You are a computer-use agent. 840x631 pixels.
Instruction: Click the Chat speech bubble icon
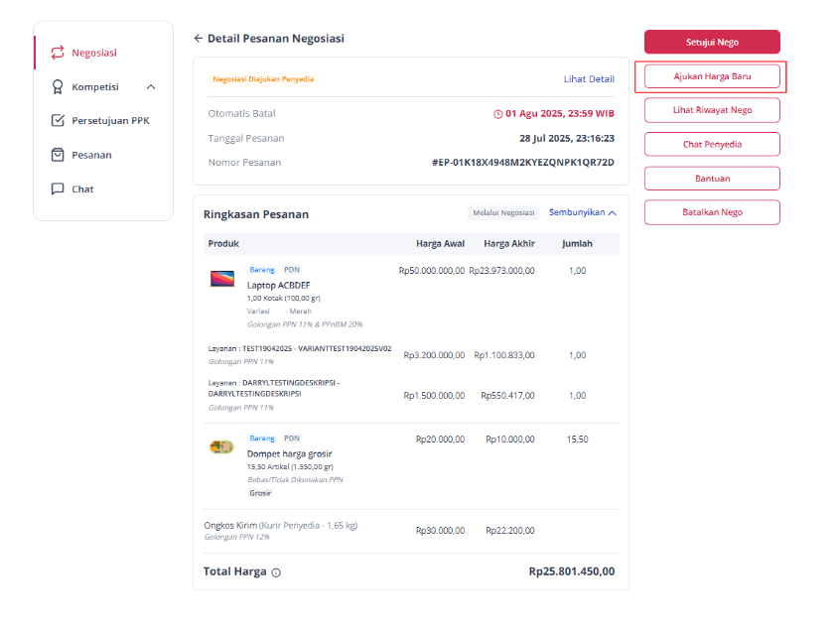(58, 189)
